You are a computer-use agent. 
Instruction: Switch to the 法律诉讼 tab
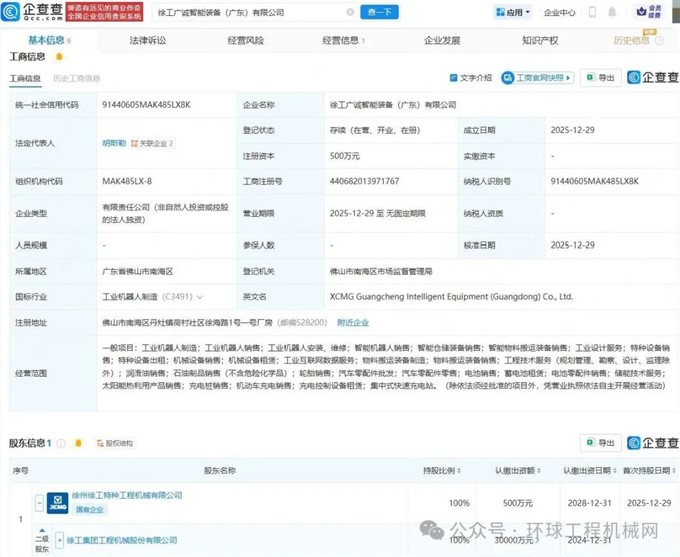148,41
